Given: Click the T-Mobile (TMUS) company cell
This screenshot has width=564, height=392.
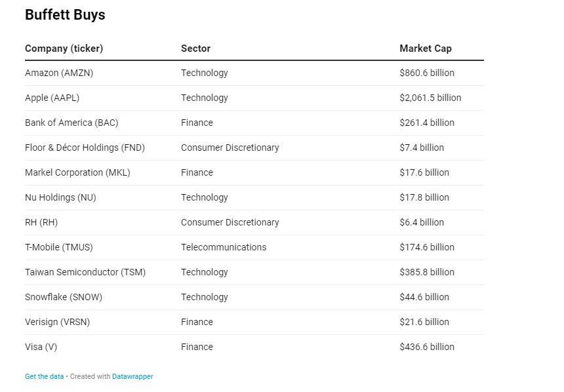Looking at the screenshot, I should click(59, 248).
